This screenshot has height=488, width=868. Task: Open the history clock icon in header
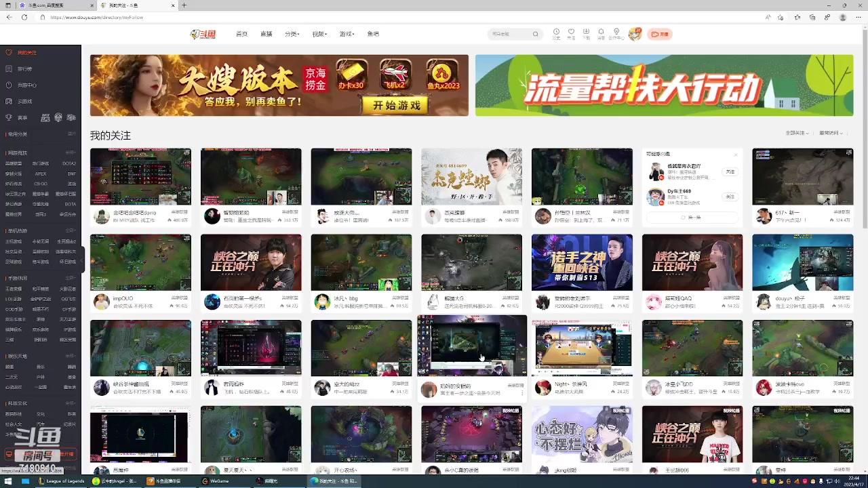[556, 33]
